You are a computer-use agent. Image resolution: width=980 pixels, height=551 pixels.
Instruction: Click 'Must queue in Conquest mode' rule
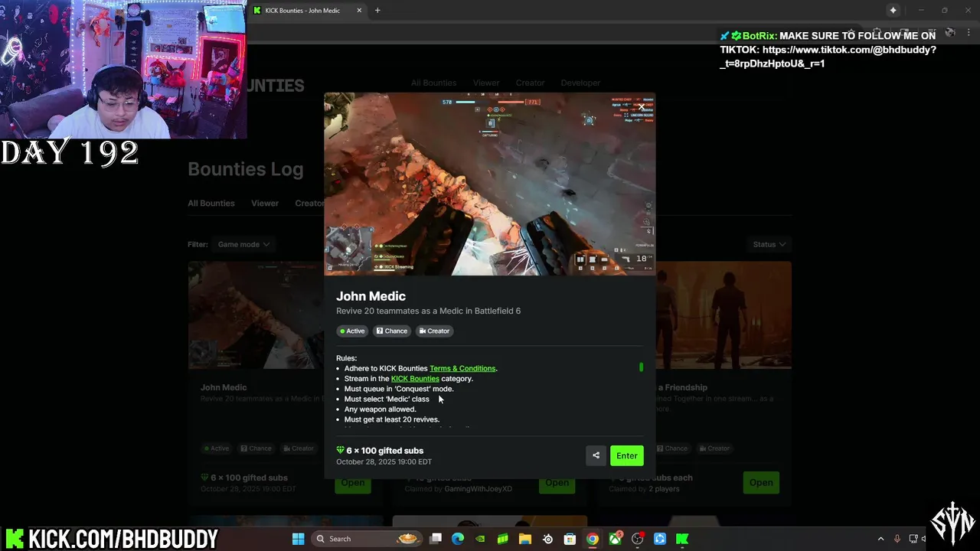click(399, 389)
